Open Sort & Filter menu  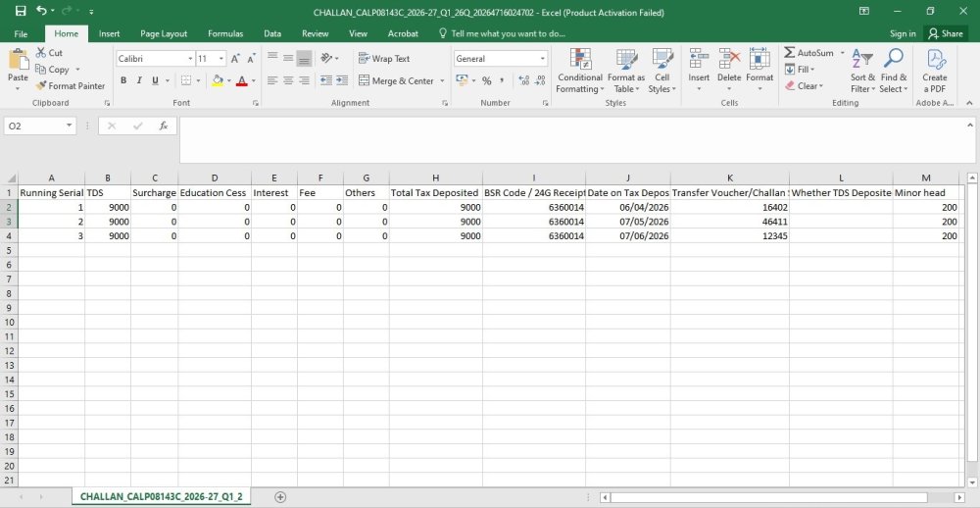pyautogui.click(x=862, y=72)
